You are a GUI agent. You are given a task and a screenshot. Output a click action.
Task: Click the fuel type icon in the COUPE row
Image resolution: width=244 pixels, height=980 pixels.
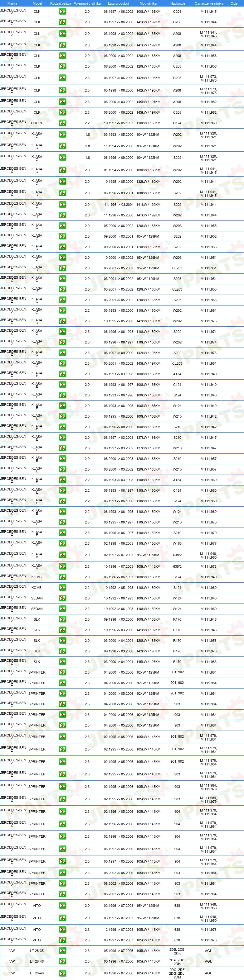point(62,123)
